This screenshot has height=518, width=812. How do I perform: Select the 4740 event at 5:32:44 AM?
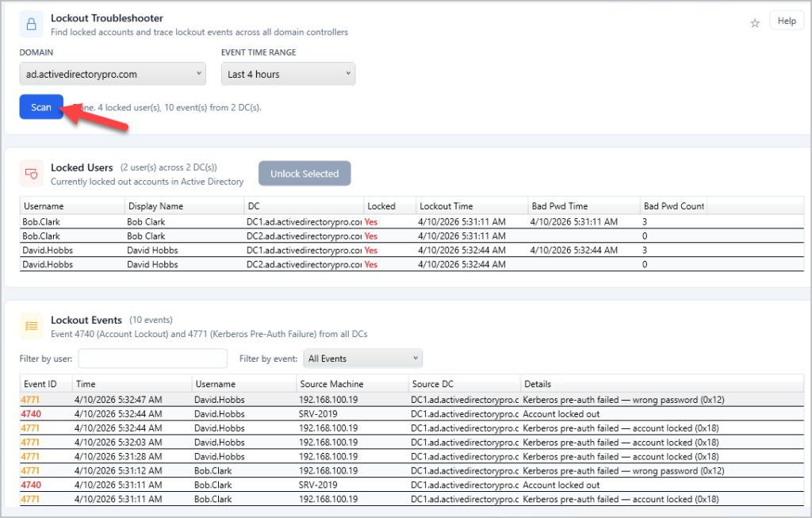click(x=412, y=414)
